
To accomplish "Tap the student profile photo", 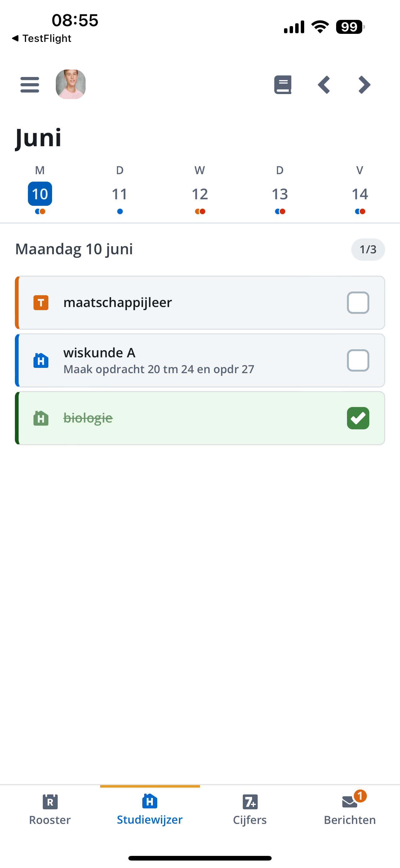I will [71, 84].
